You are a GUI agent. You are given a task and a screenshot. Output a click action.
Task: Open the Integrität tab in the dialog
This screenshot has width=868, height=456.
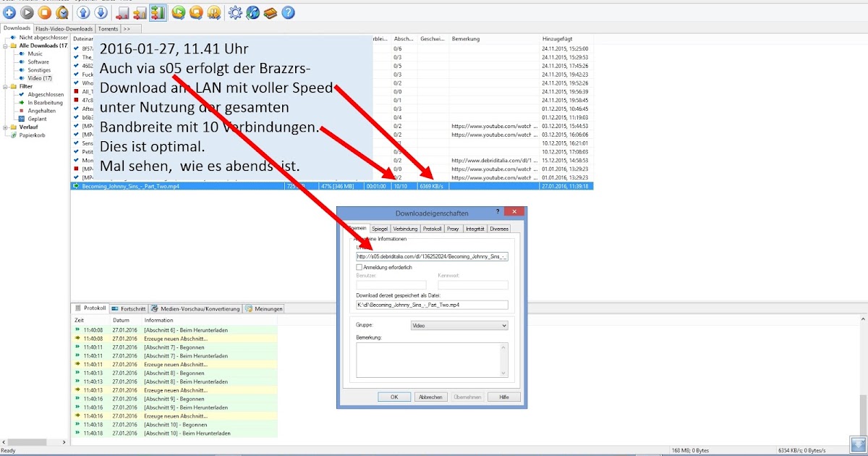(475, 229)
